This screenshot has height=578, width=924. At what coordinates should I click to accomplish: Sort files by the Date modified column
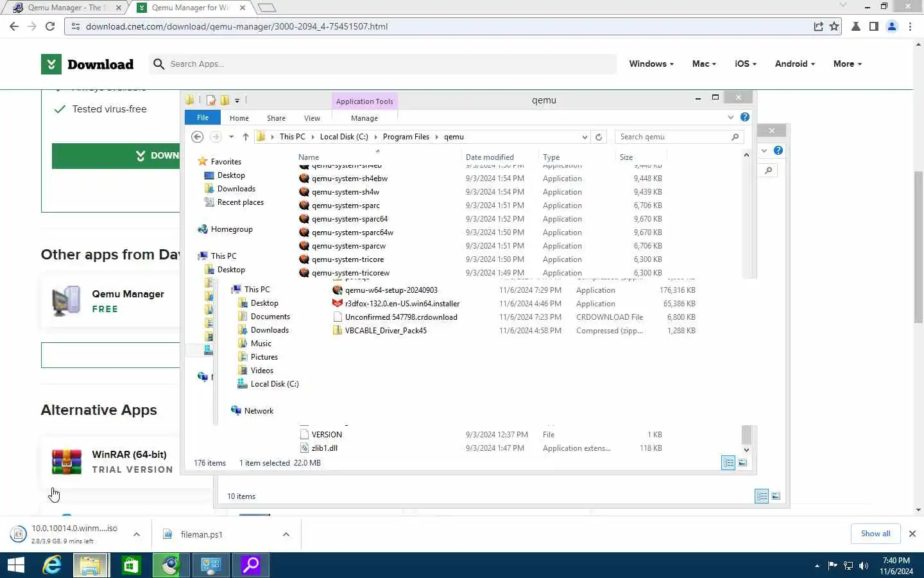tap(490, 157)
